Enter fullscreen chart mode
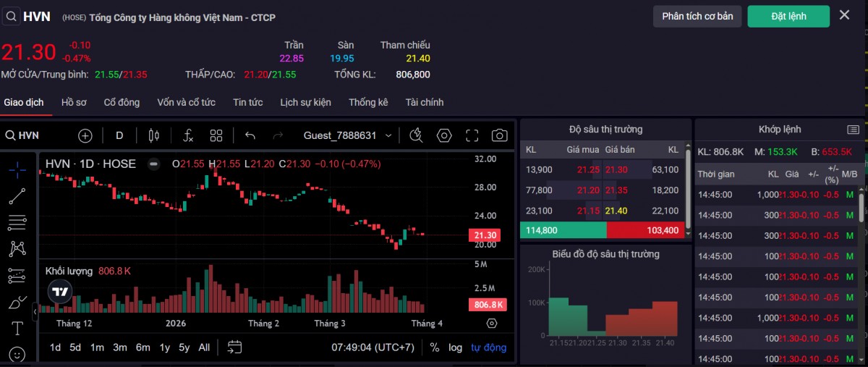 click(x=472, y=135)
